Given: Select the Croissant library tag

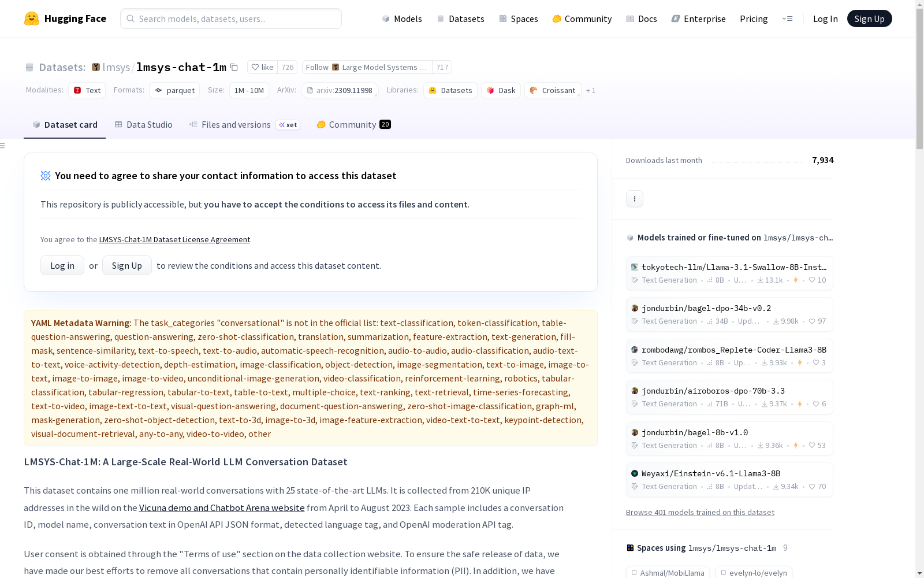Looking at the screenshot, I should click(553, 90).
